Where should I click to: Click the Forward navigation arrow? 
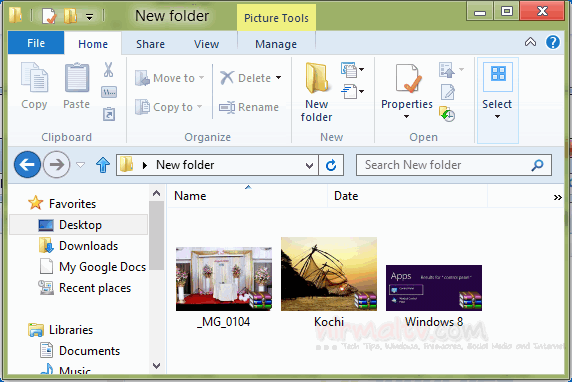pos(56,165)
